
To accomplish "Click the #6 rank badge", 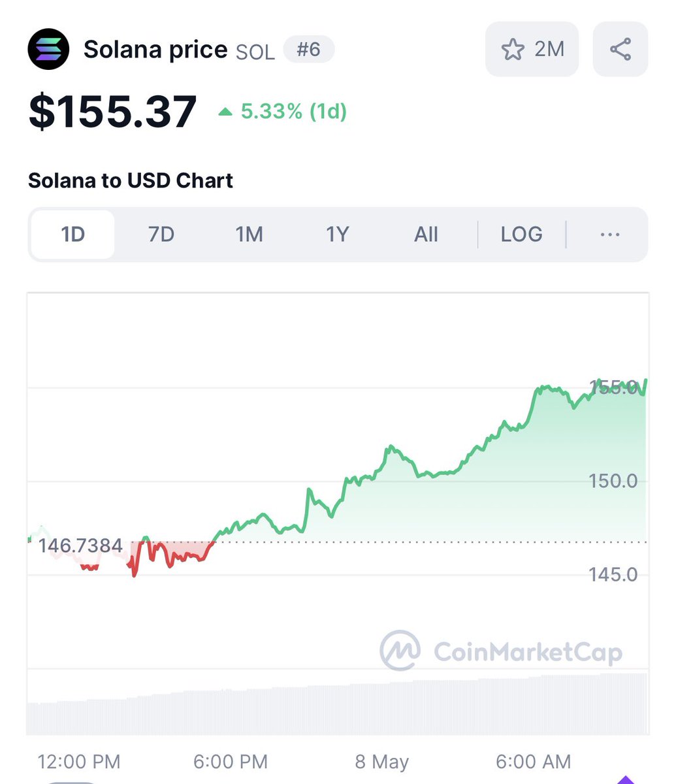I will coord(309,50).
